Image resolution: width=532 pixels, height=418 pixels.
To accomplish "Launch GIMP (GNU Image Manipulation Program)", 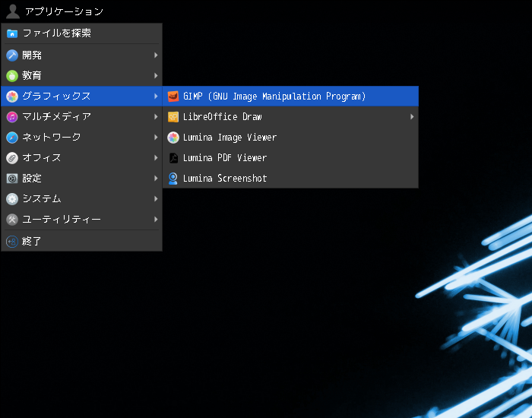I will point(290,97).
